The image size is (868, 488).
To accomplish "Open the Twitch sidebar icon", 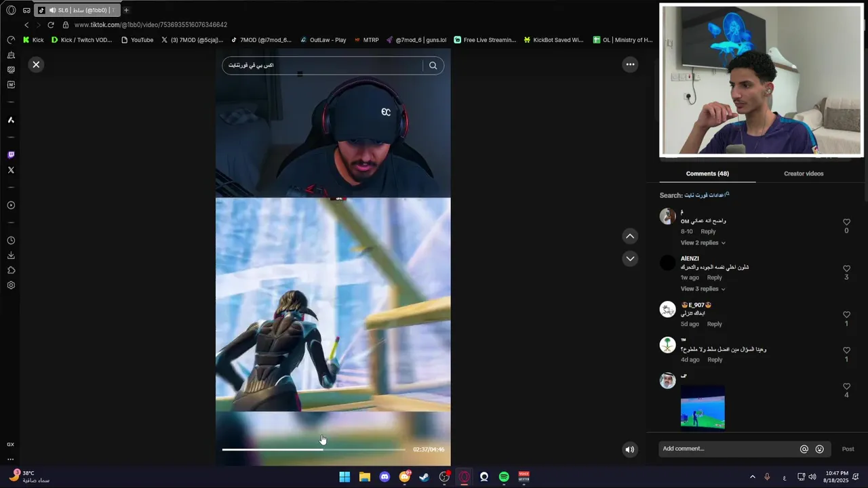I will click(11, 155).
